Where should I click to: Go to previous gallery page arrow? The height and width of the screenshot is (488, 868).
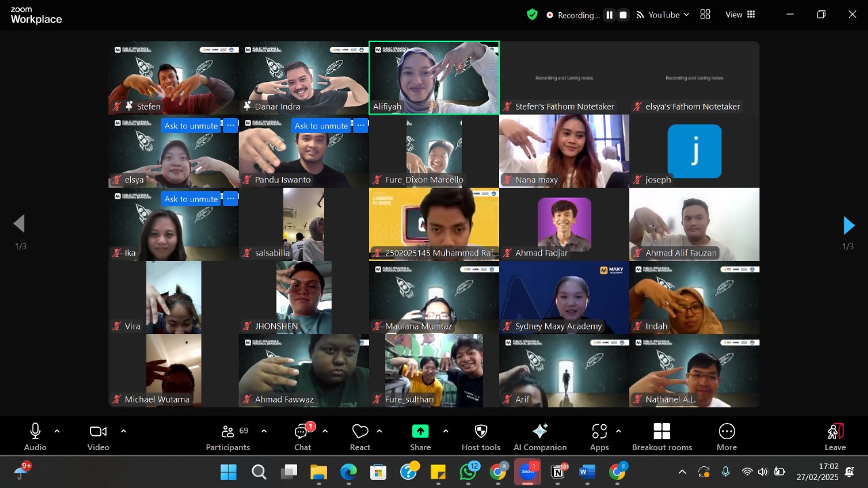[x=19, y=224]
